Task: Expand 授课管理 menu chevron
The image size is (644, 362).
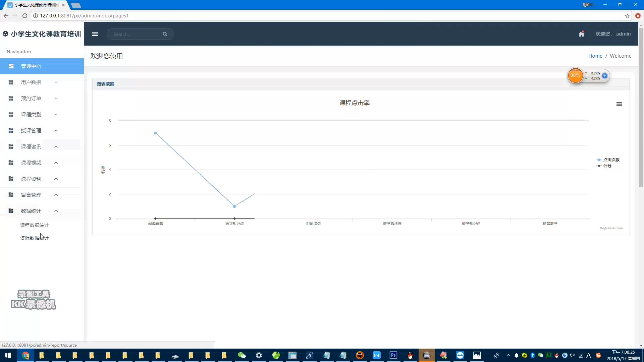Action: coord(56,130)
